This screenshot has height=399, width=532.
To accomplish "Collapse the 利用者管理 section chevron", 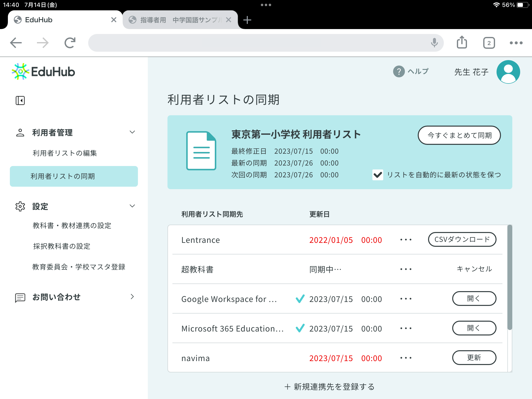I will [x=132, y=132].
